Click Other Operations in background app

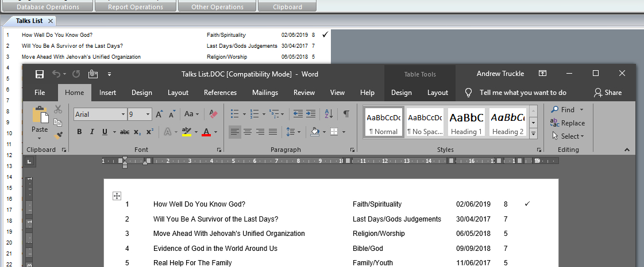[217, 6]
